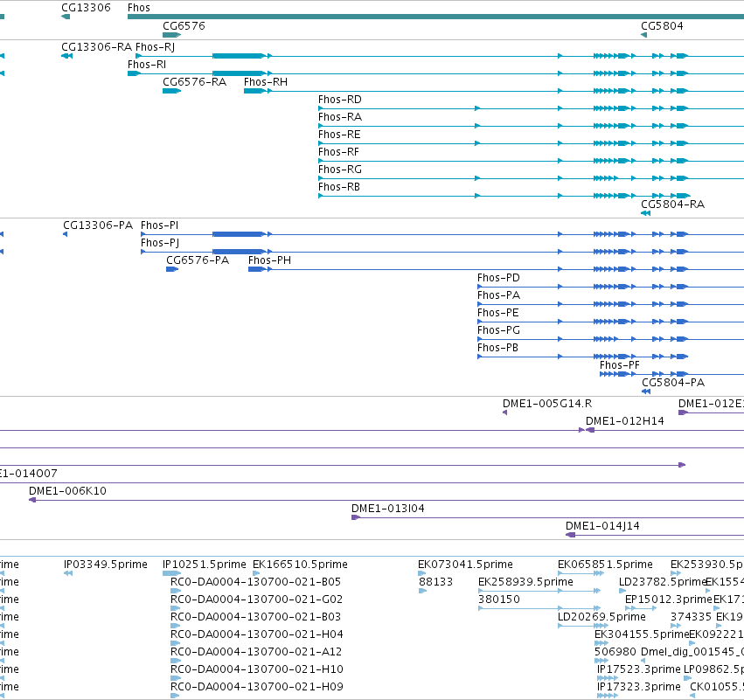Click protein label CG13306-PA
Image resolution: width=744 pixels, height=700 pixels.
[x=98, y=225]
